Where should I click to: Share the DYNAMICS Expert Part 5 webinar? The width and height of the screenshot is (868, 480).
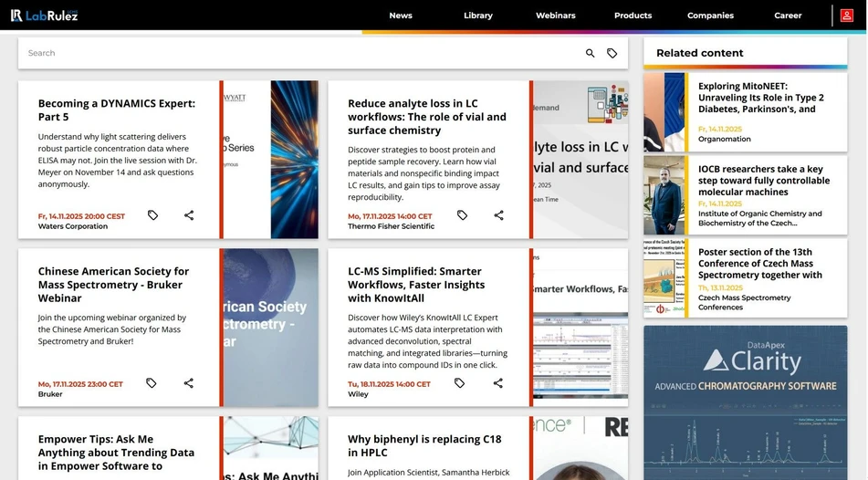click(189, 215)
